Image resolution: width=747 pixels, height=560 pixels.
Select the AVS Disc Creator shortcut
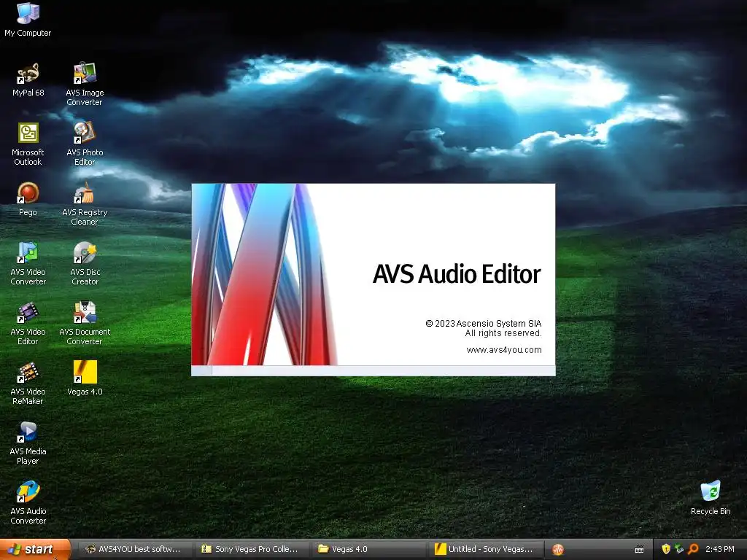click(85, 263)
